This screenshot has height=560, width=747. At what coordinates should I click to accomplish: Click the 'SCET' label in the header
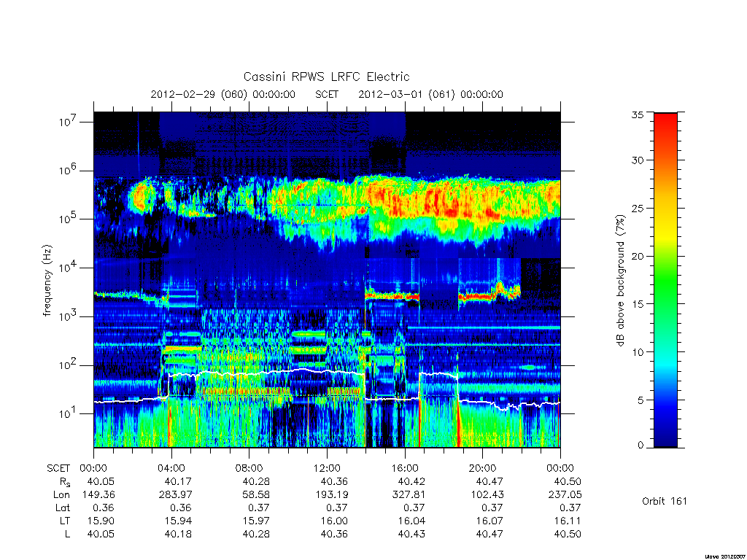(x=327, y=94)
